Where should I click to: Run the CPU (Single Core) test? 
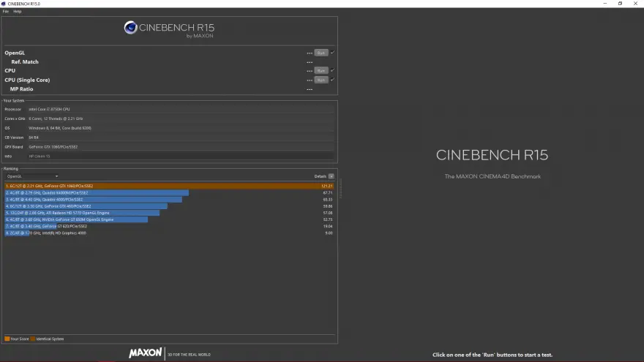click(321, 80)
